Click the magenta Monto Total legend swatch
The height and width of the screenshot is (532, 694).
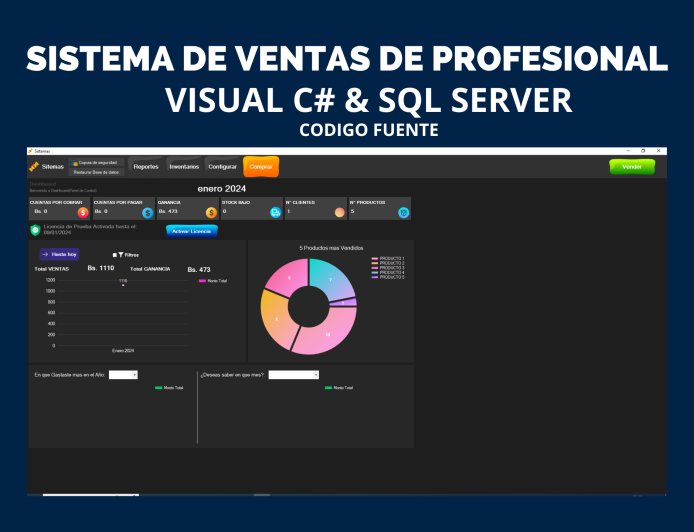click(x=202, y=281)
